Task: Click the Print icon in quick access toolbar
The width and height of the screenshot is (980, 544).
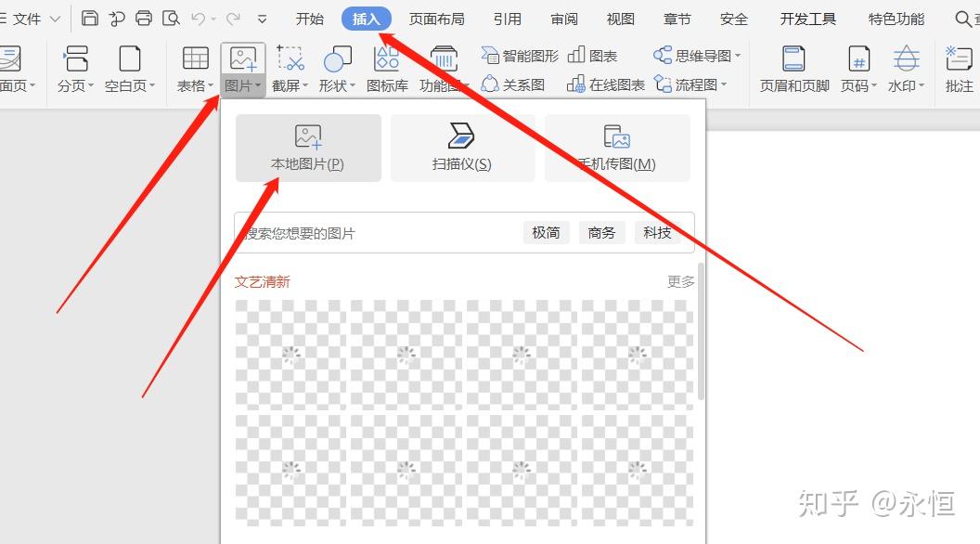Action: 144,19
